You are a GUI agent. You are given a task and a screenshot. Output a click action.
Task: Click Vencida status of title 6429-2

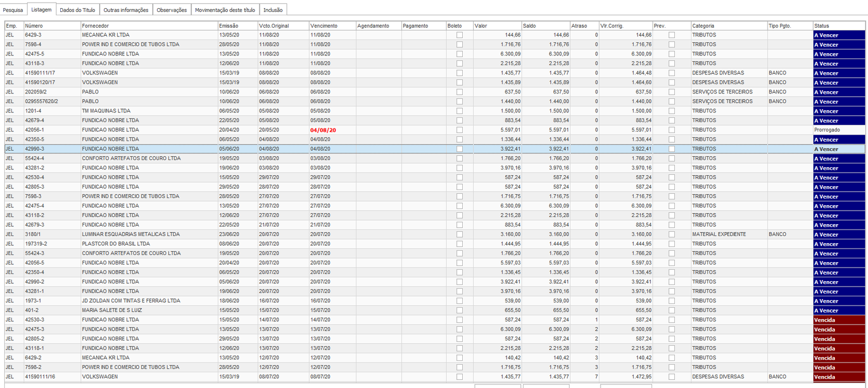point(839,358)
